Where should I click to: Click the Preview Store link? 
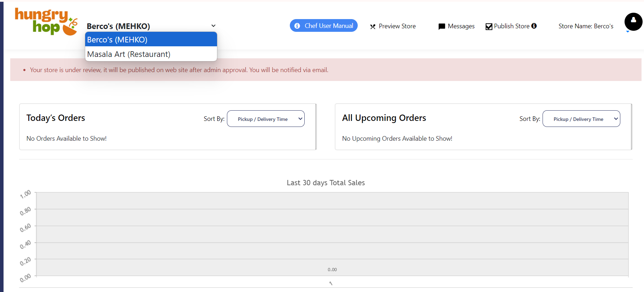tap(397, 26)
